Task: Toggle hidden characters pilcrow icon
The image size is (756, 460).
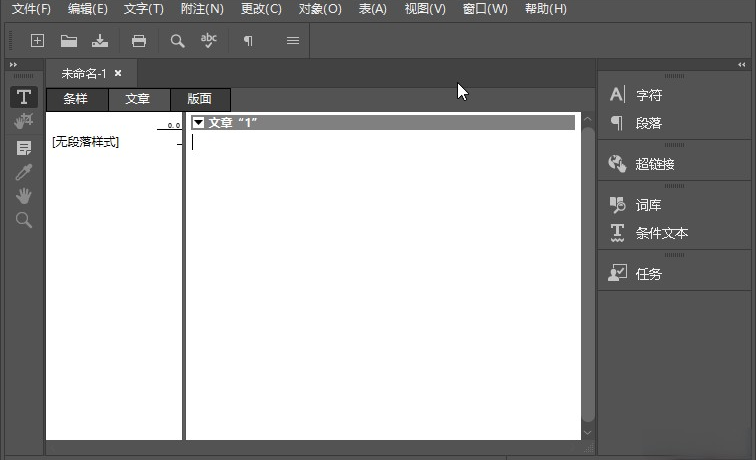Action: (x=248, y=41)
